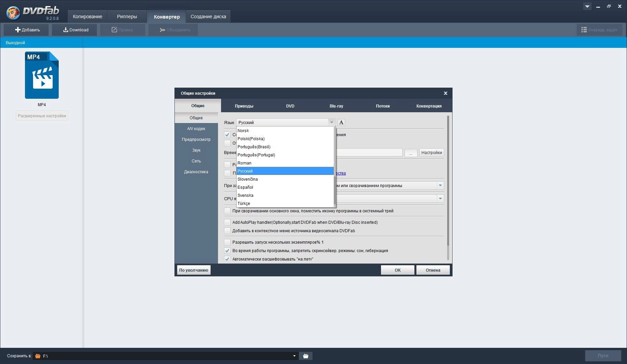Screen dimensions: 627x364
Task: Enable the Add AutoPlay handler checkbox
Action: [227, 222]
